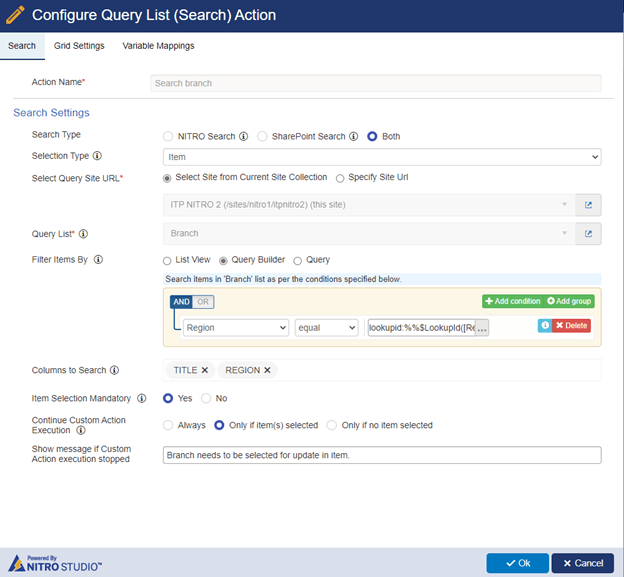Remove the REGION column tag
This screenshot has height=577, width=624.
(267, 370)
